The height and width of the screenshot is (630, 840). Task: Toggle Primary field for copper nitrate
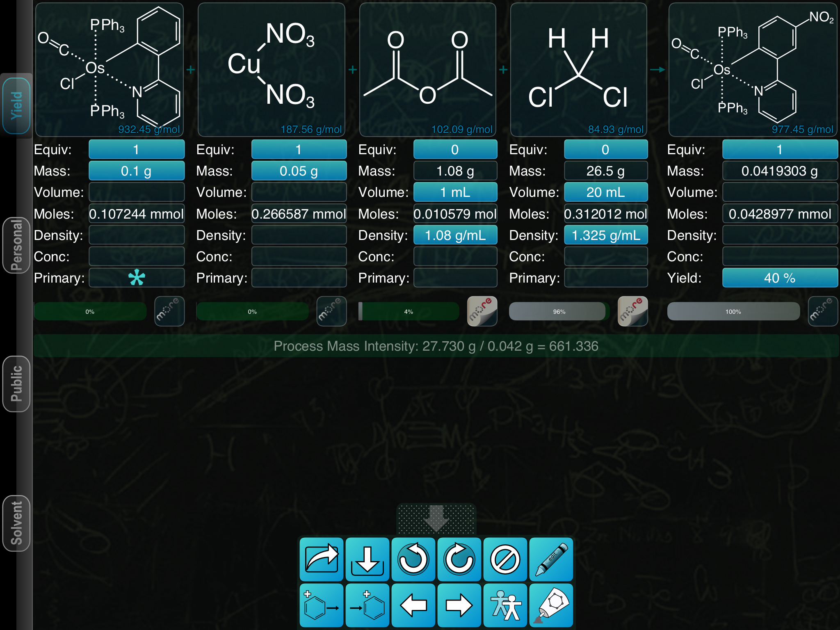(x=299, y=278)
